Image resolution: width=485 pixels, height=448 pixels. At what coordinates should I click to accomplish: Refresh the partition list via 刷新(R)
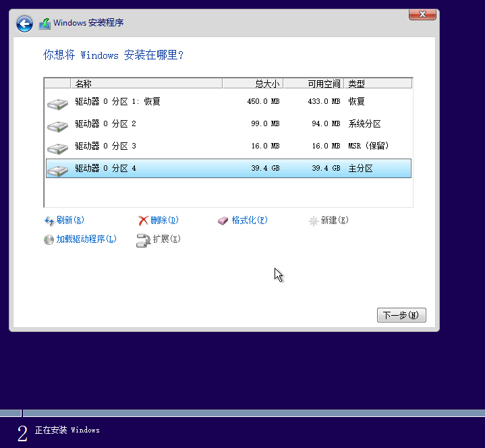point(70,220)
